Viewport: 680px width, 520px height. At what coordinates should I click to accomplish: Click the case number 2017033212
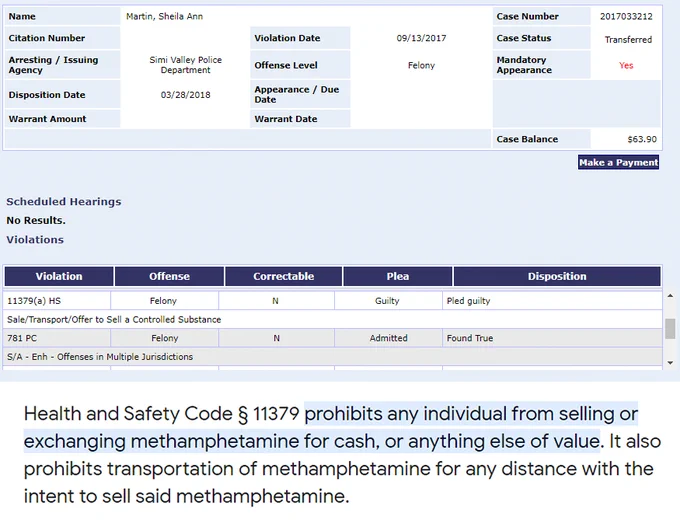(626, 16)
